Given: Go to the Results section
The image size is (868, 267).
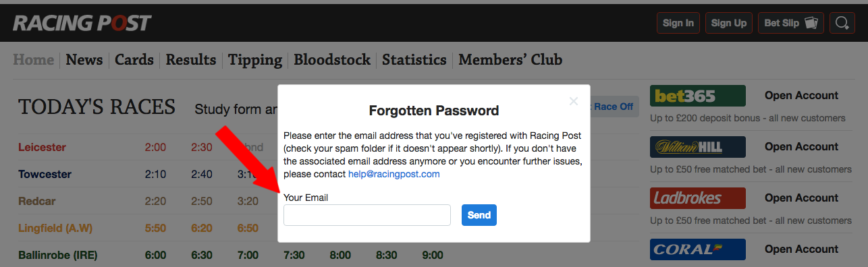Looking at the screenshot, I should pyautogui.click(x=191, y=59).
